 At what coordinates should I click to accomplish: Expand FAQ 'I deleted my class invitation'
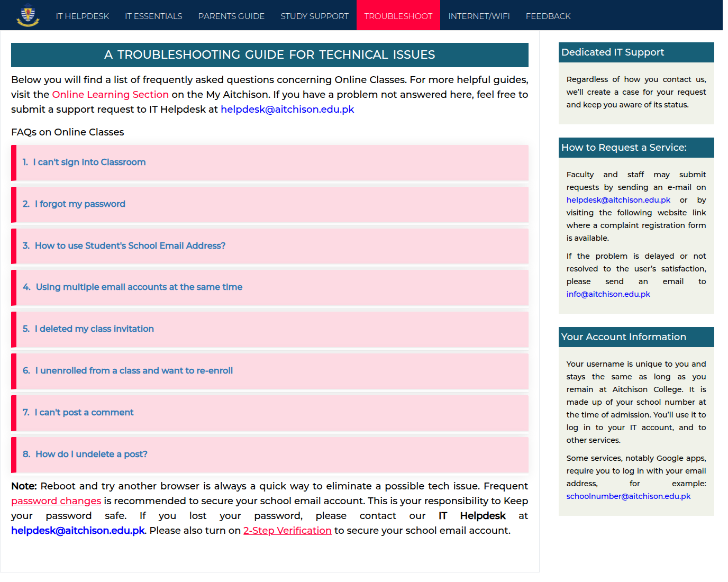270,329
